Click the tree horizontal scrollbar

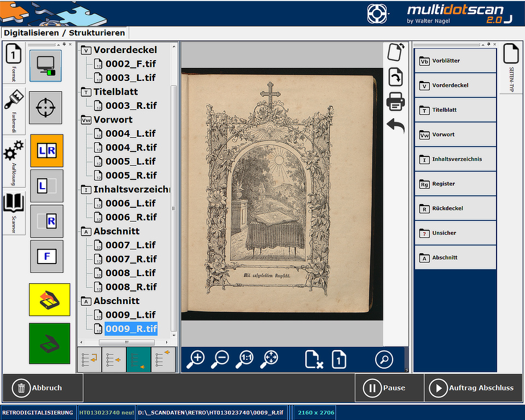tap(126, 342)
